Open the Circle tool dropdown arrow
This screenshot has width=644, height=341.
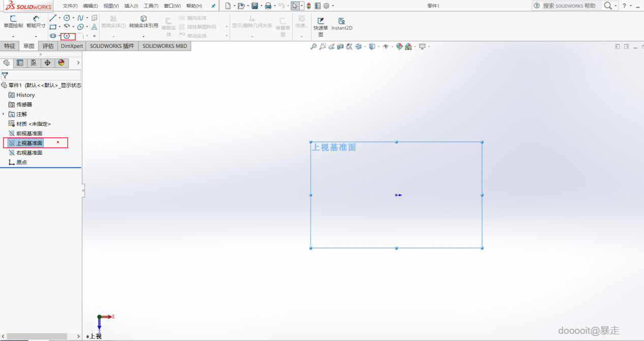73,18
